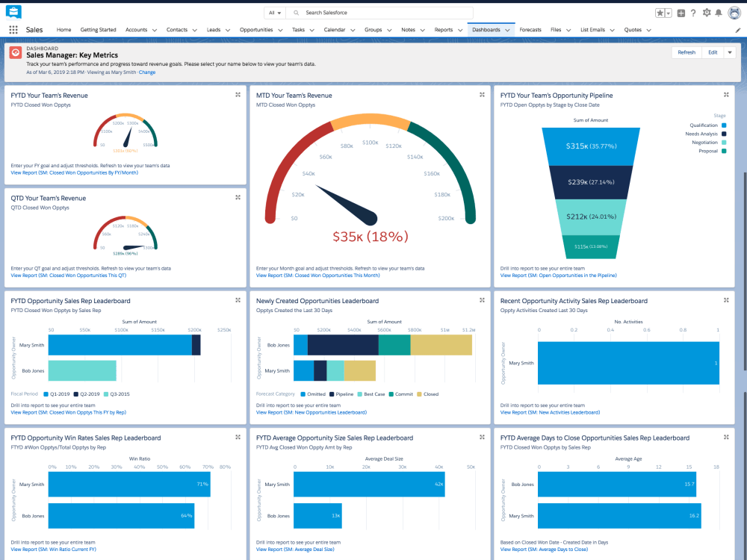Expand the FYTD Average Days to Close widget
Screen dimensions: 747x560
point(726,437)
